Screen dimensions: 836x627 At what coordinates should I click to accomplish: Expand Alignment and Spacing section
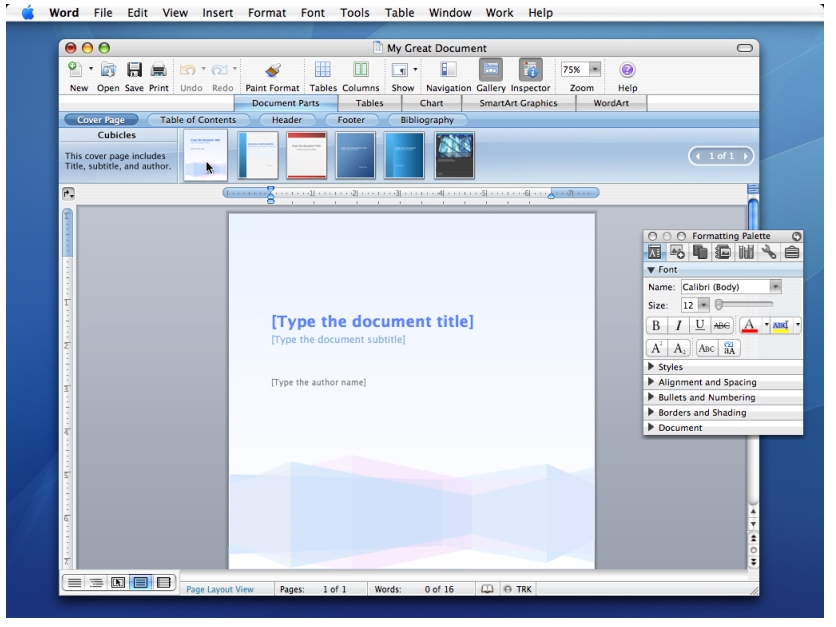[706, 382]
